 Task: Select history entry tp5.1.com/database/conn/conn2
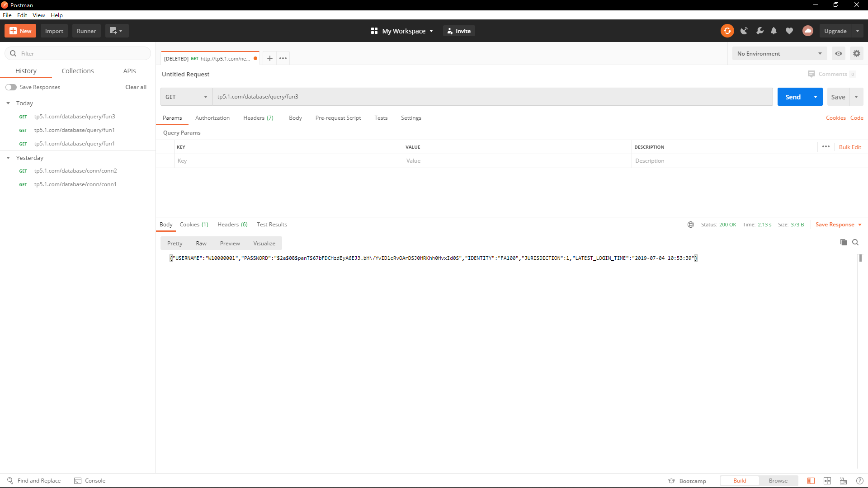pyautogui.click(x=75, y=171)
